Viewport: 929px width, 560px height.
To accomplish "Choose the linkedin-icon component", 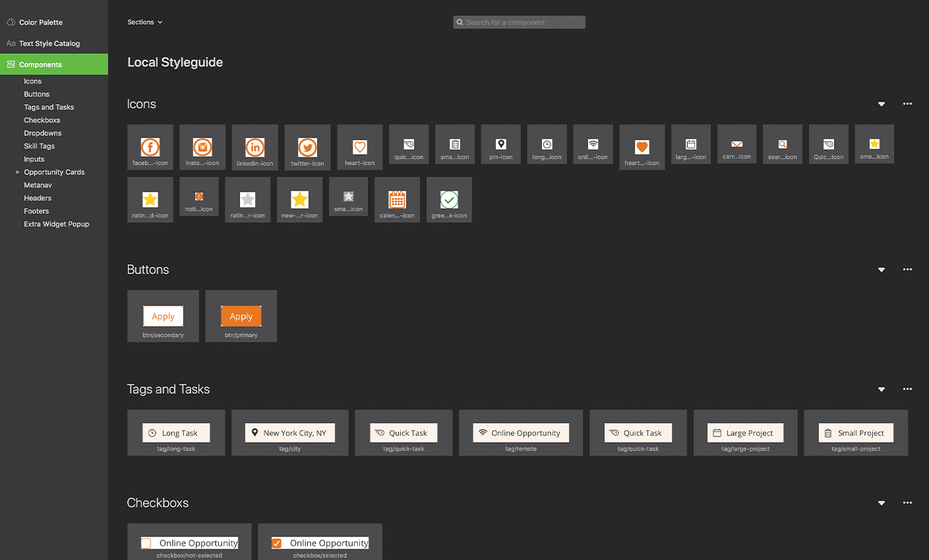I will (255, 148).
